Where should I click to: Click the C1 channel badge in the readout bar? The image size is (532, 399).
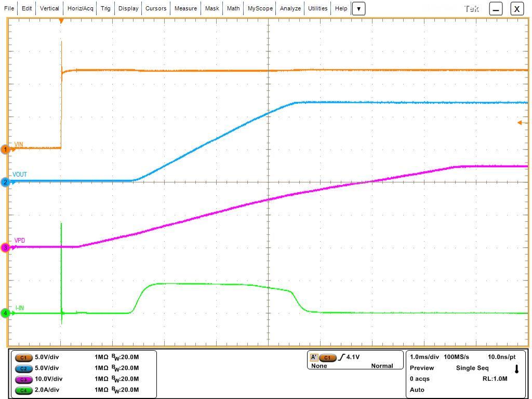pos(24,358)
